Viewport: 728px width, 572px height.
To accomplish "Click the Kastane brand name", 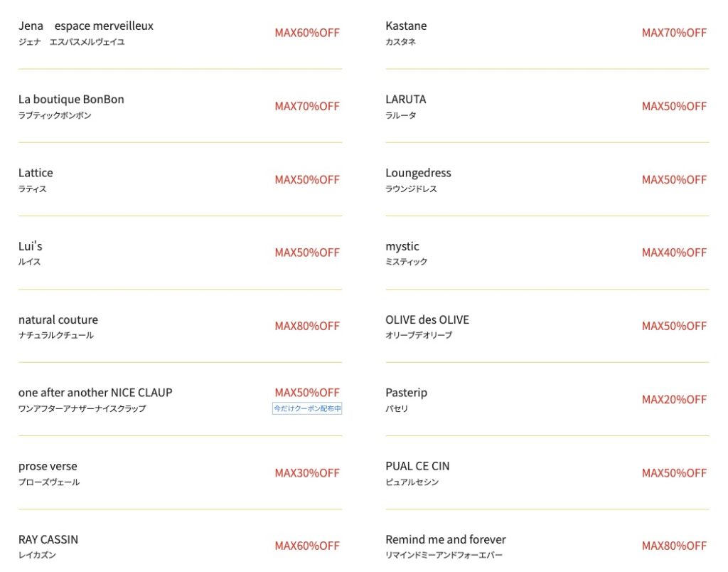I will (406, 26).
